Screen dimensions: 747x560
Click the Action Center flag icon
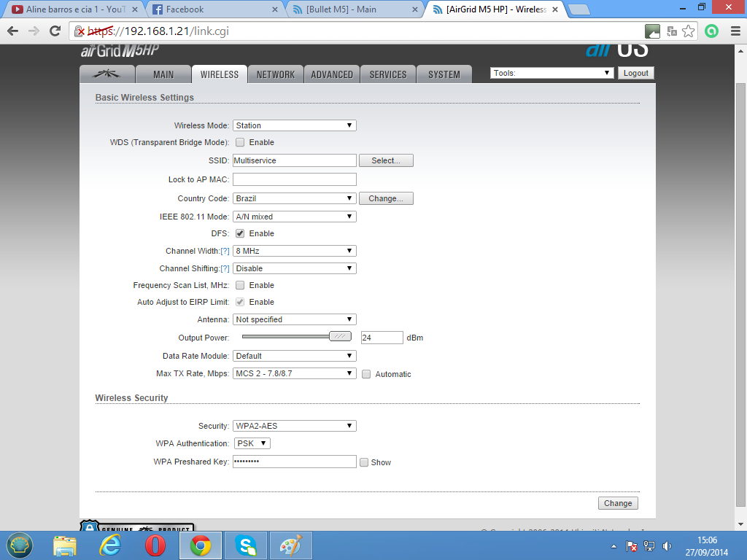631,546
